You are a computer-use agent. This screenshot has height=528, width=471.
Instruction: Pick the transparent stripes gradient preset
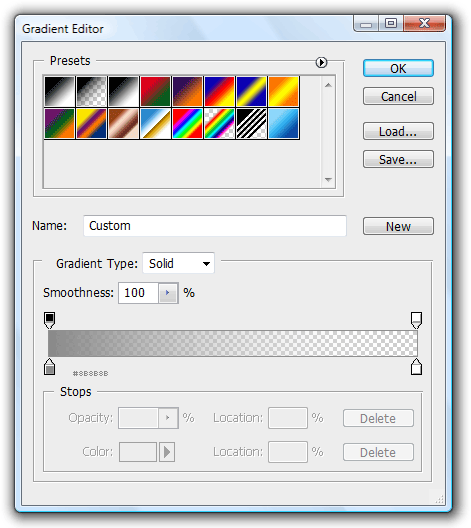pyautogui.click(x=251, y=123)
